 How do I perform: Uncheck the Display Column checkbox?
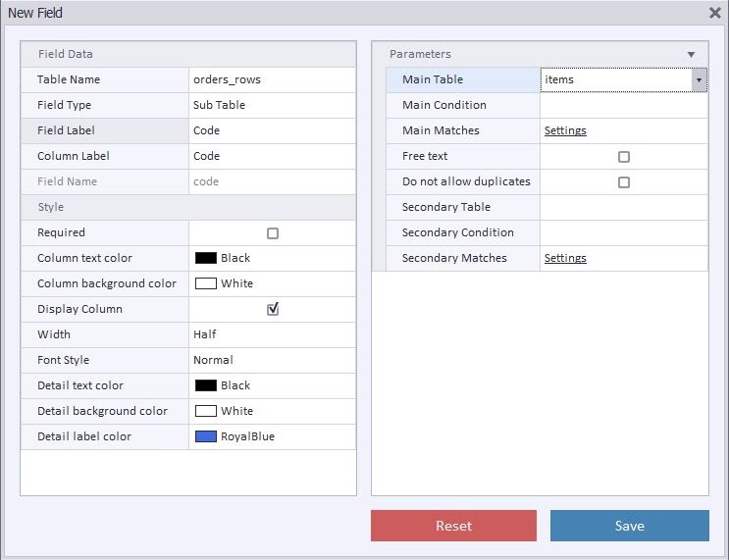[273, 309]
